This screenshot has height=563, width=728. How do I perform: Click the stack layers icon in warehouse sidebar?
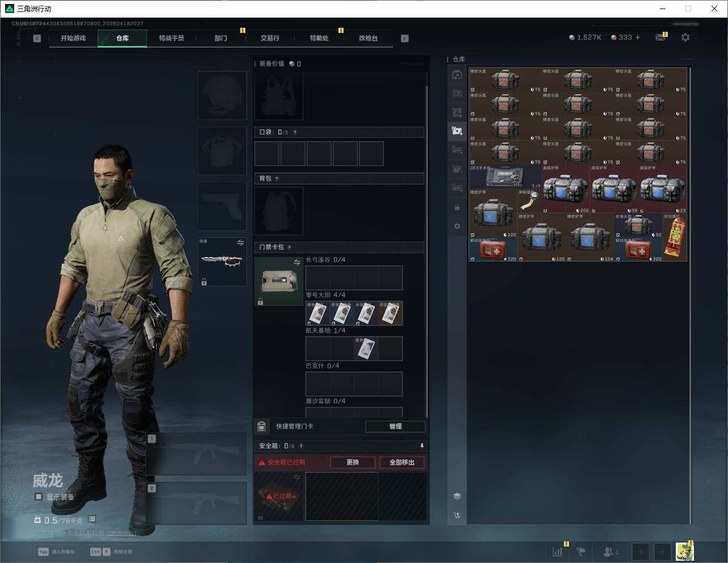[x=457, y=496]
